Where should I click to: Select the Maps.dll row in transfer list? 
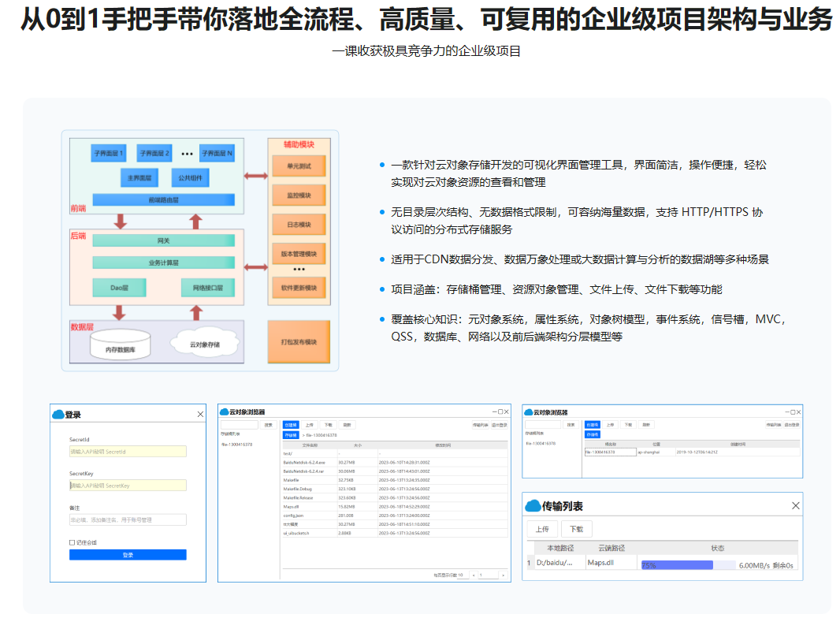pyautogui.click(x=602, y=564)
